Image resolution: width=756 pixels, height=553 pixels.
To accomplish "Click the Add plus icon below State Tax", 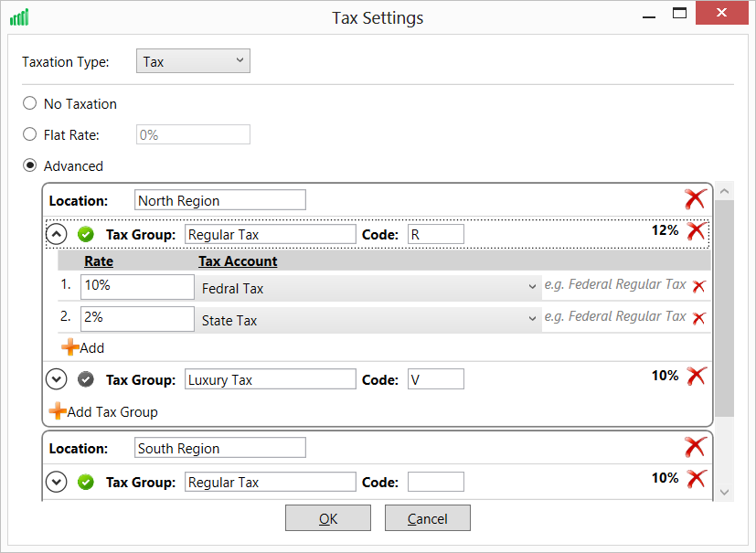I will [72, 347].
